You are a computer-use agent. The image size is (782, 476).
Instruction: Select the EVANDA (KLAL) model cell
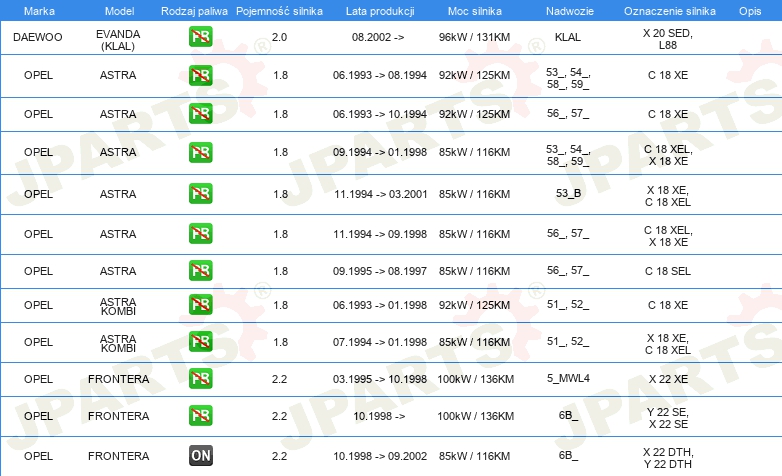pos(118,40)
